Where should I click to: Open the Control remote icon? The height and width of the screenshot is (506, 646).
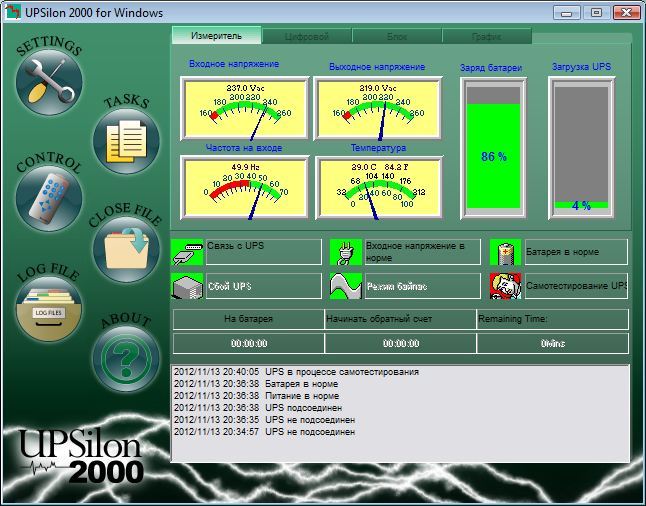(x=49, y=198)
